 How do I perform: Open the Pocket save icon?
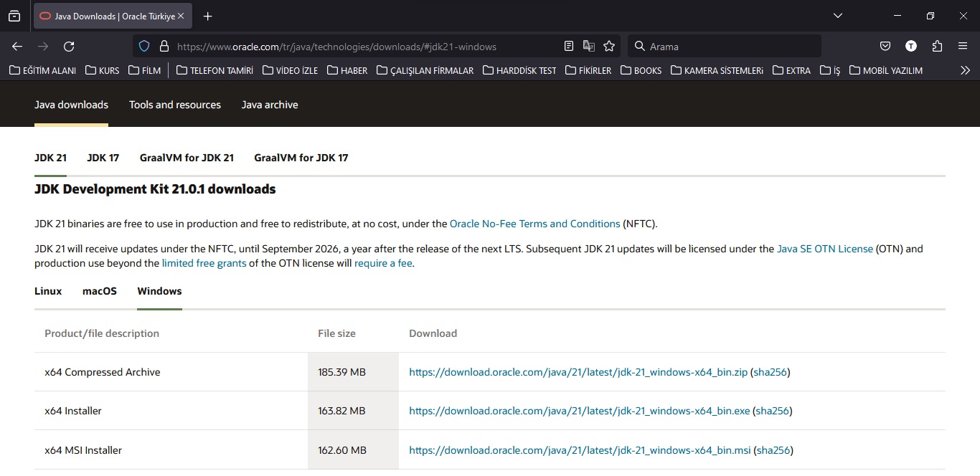885,46
